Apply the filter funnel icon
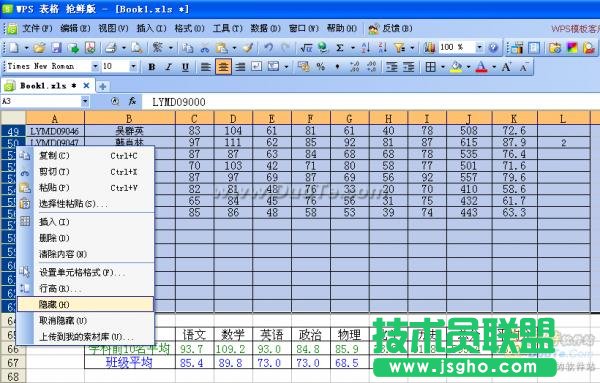600x383 pixels. 399,47
